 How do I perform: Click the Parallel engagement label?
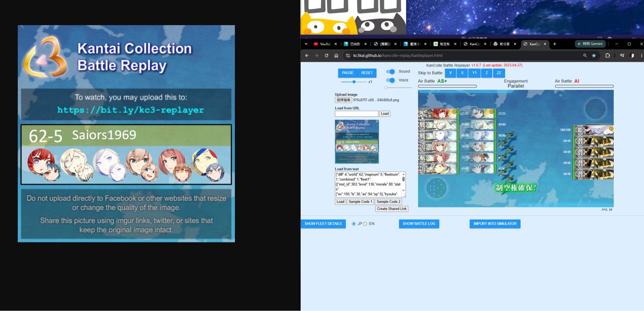pyautogui.click(x=516, y=86)
